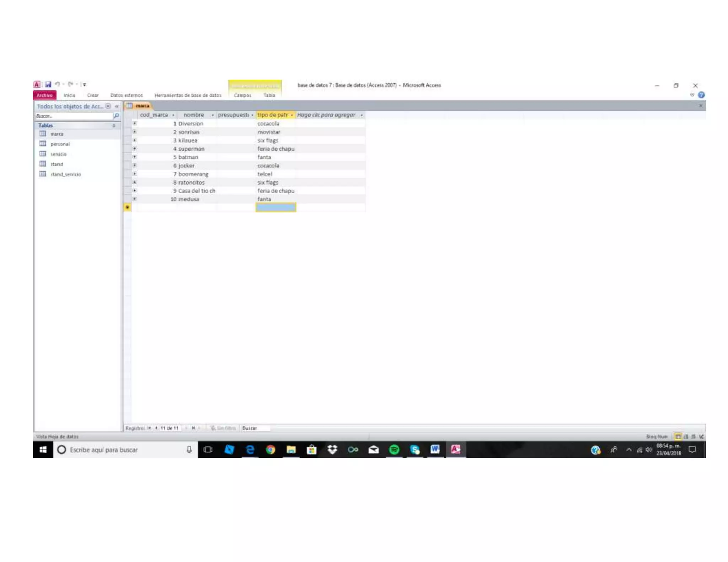Collapse the Tablas group in navigation pane
The width and height of the screenshot is (728, 562).
(x=114, y=125)
